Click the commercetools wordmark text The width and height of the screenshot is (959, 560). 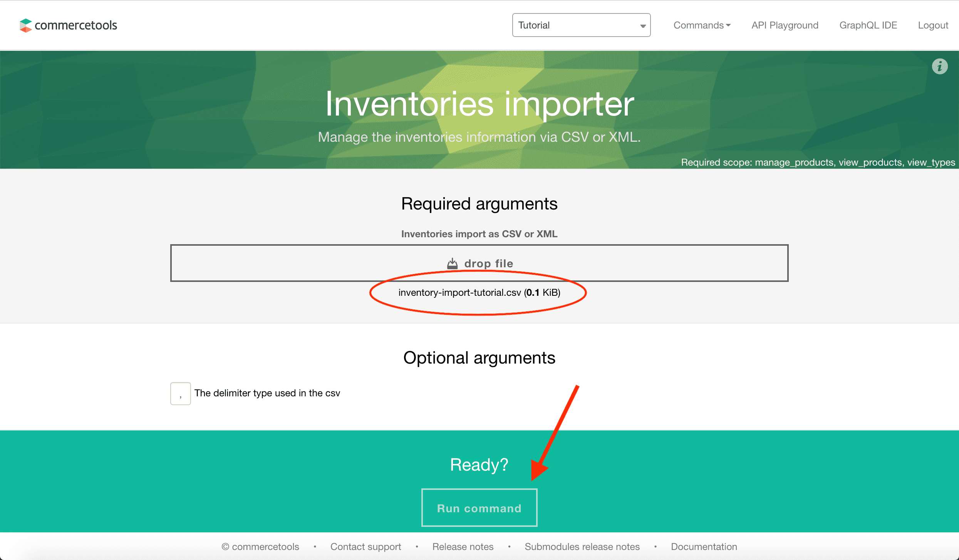tap(76, 25)
